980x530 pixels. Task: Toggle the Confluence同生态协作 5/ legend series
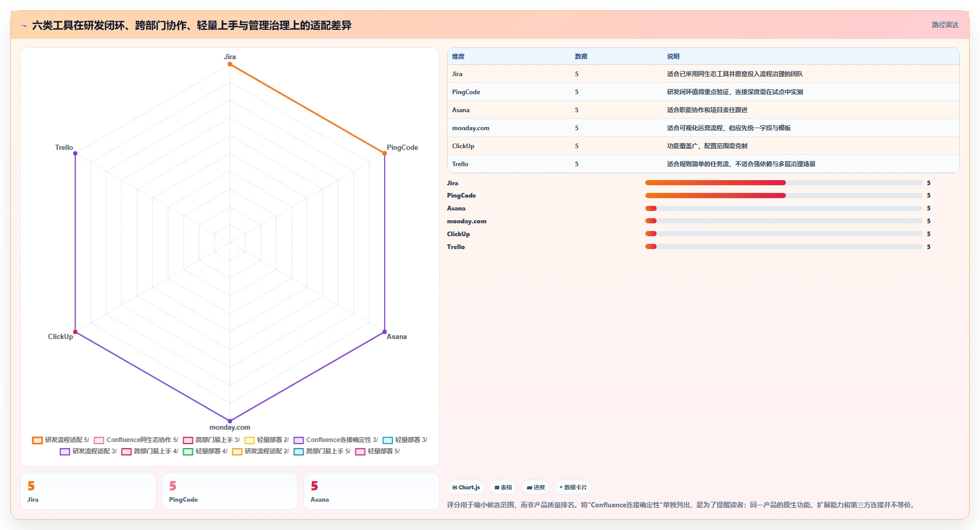click(136, 440)
